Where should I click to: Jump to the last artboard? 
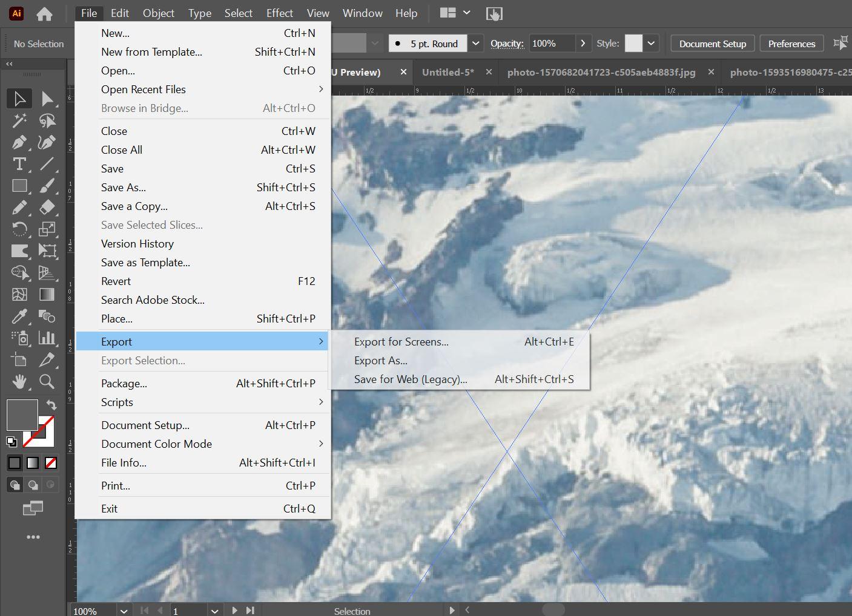[x=250, y=611]
